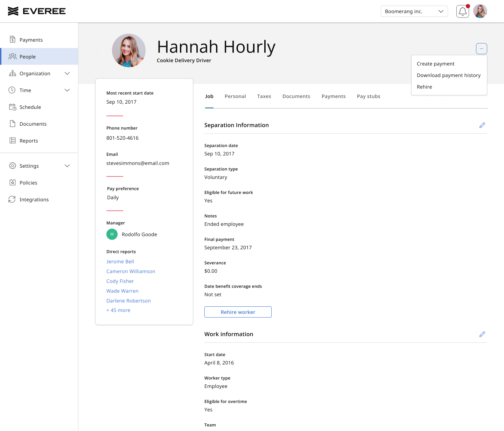Open Cameron Williamson's profile link
This screenshot has width=504, height=431.
(x=131, y=271)
